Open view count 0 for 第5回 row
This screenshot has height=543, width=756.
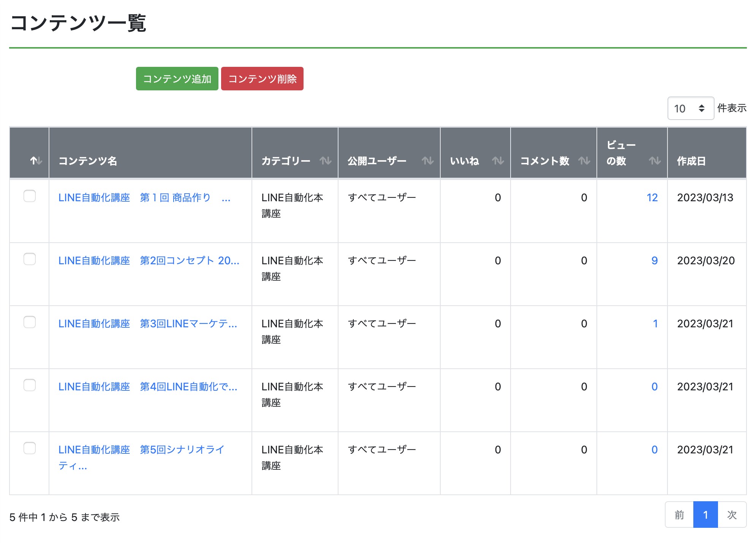(x=655, y=450)
